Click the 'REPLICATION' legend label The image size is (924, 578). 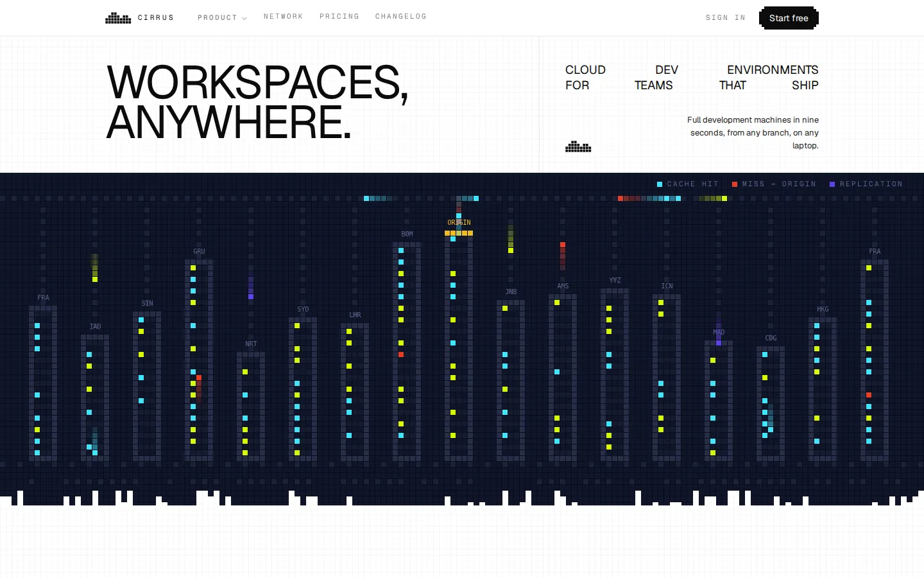(x=871, y=184)
